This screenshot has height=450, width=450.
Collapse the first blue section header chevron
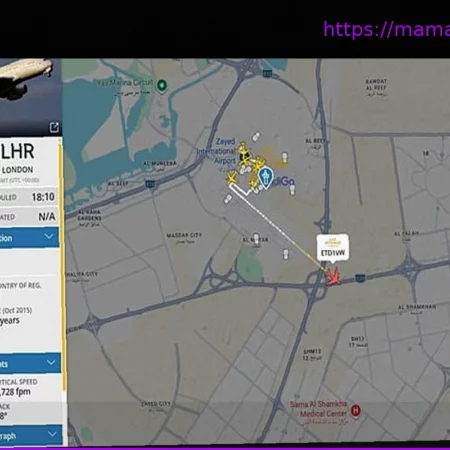click(x=49, y=237)
